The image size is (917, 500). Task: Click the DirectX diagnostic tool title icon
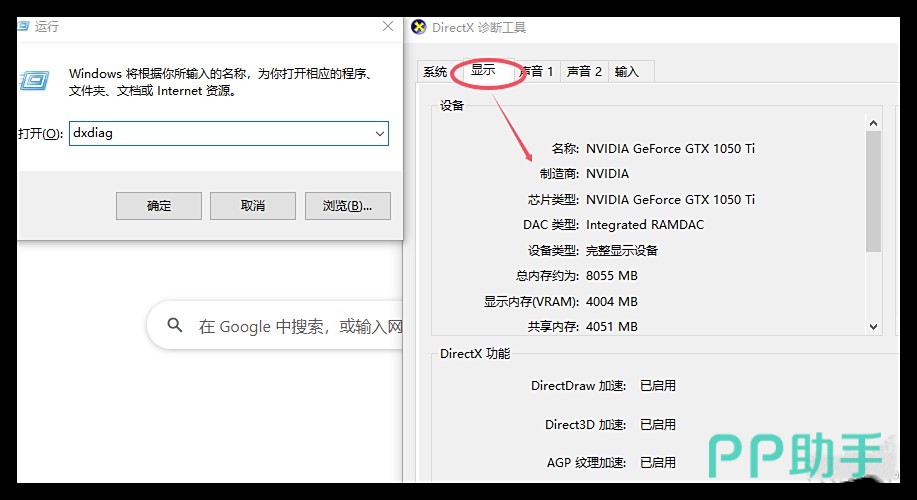coord(419,27)
